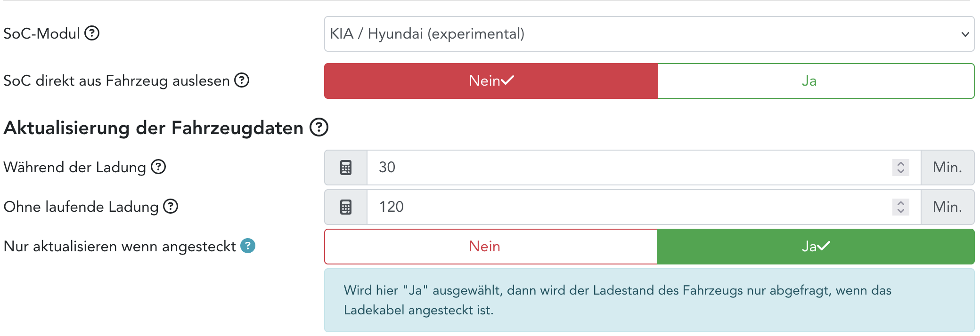The width and height of the screenshot is (980, 336).
Task: Click the Min. unit label for Ohne laufende Ladung
Action: tap(947, 207)
